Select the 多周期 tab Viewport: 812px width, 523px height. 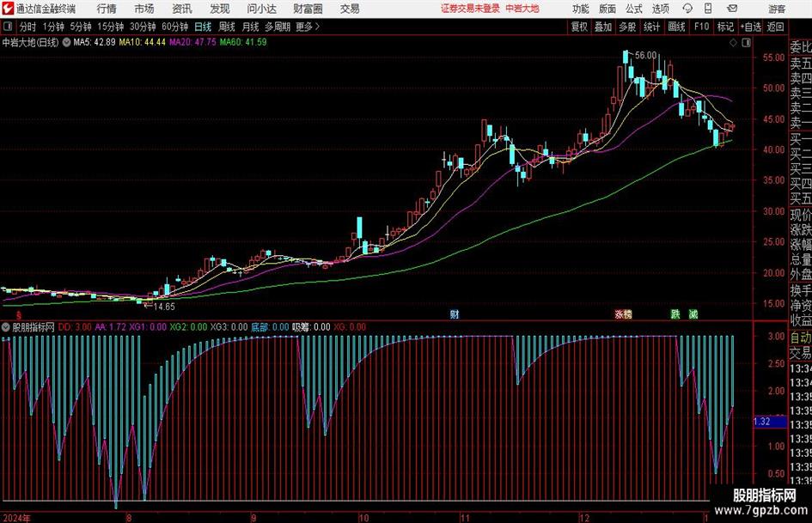(278, 27)
